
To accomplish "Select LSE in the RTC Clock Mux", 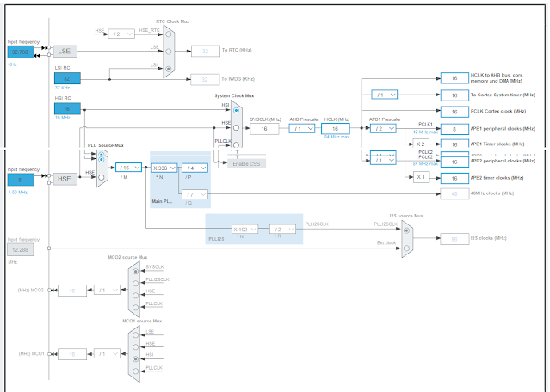I will coord(169,52).
